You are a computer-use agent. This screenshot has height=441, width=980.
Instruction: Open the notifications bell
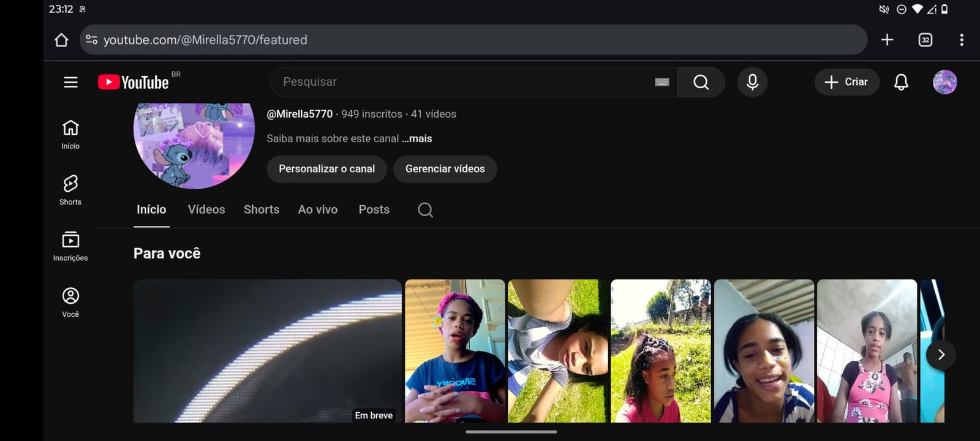point(900,82)
